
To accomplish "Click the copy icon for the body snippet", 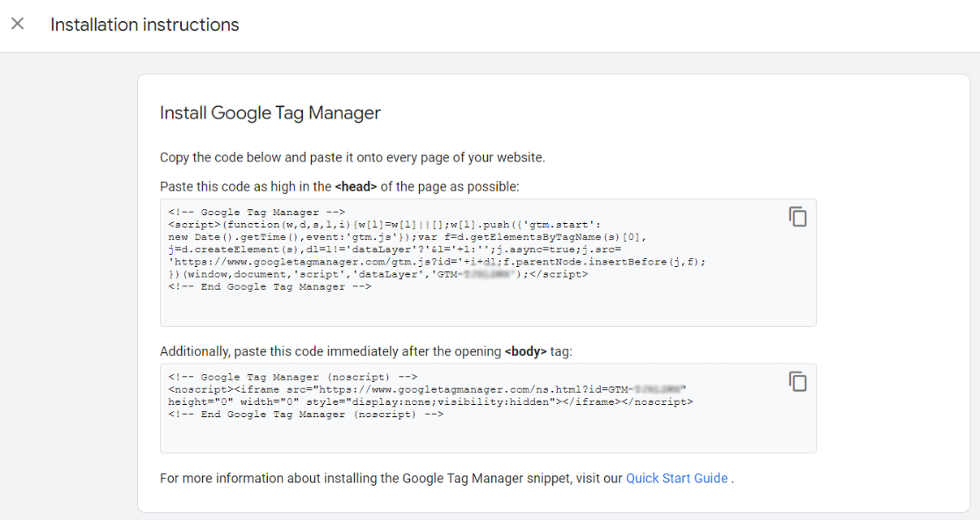I will [797, 381].
